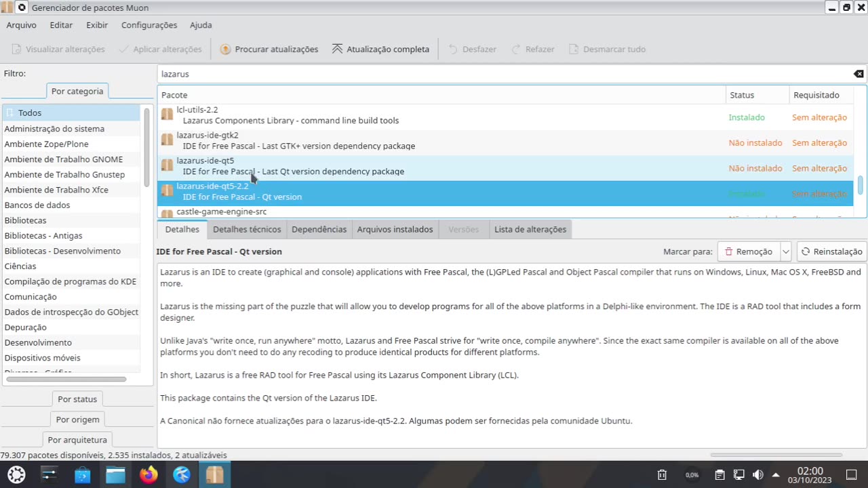Click the volume tray icon
The image size is (868, 488).
tap(758, 474)
